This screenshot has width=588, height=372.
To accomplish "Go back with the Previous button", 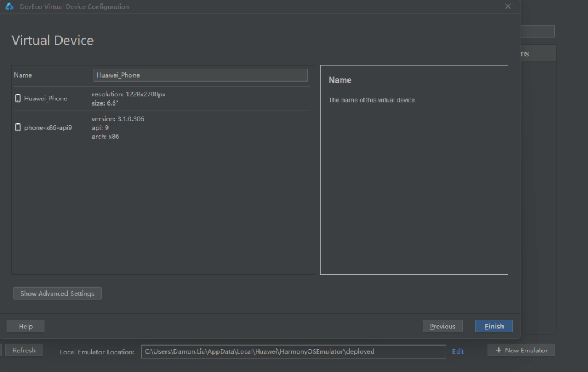I will [443, 326].
